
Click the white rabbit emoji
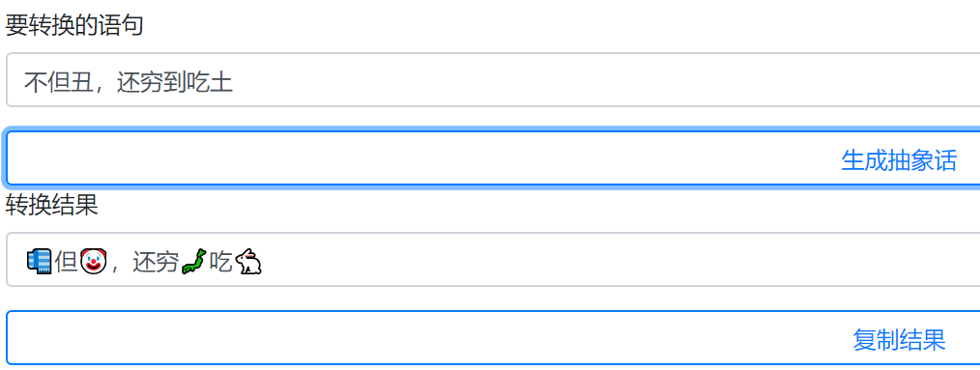(x=248, y=261)
